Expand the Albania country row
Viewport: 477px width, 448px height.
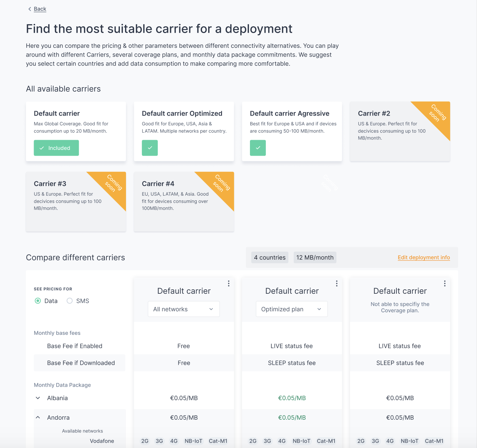click(x=38, y=398)
